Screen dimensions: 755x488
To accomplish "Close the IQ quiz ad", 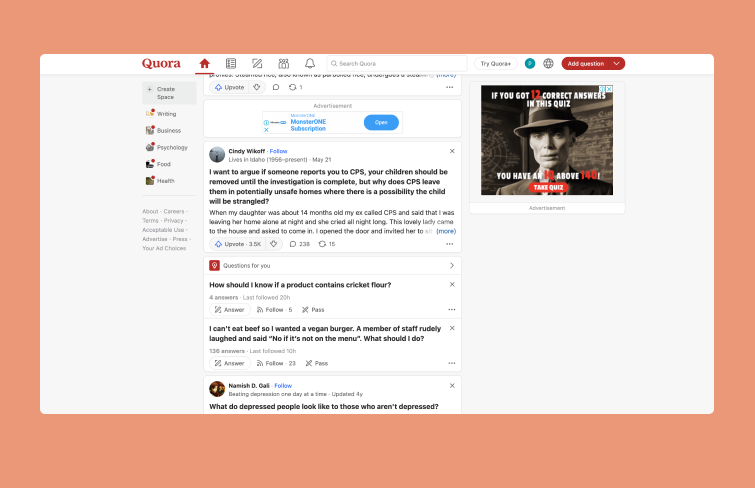I will (609, 89).
